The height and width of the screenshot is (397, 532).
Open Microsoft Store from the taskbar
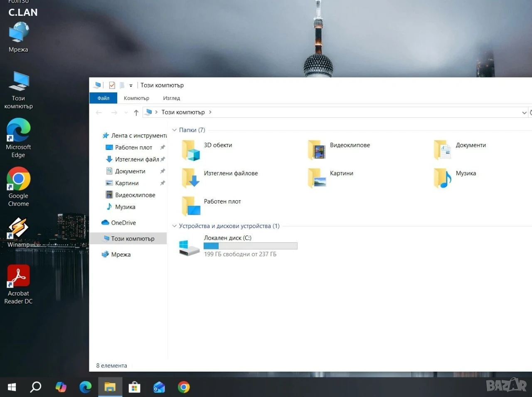[134, 387]
